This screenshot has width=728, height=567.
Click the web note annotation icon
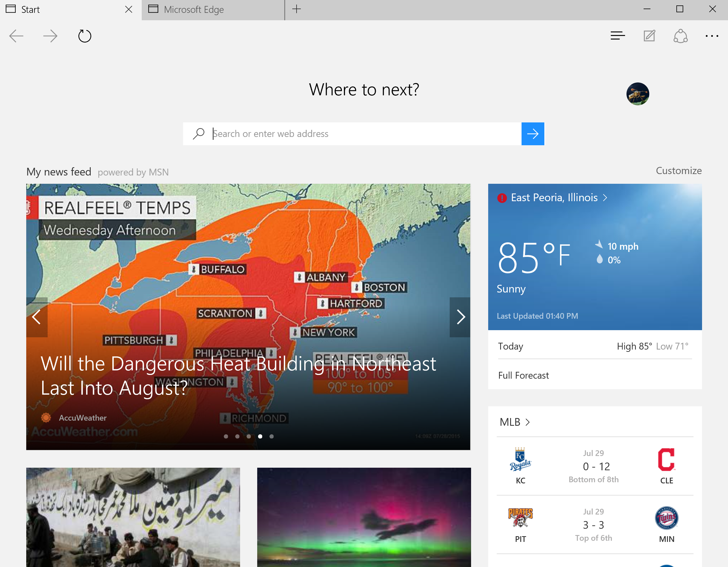pyautogui.click(x=649, y=36)
